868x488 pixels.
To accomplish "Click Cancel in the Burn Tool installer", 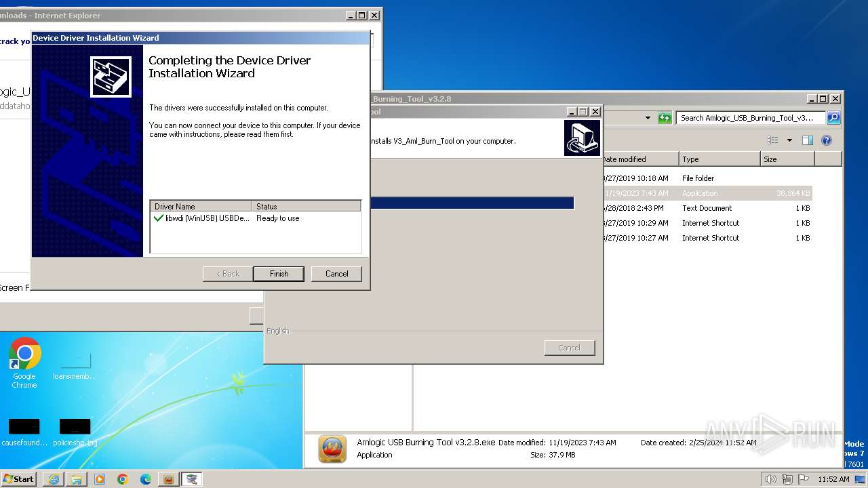I will point(569,348).
